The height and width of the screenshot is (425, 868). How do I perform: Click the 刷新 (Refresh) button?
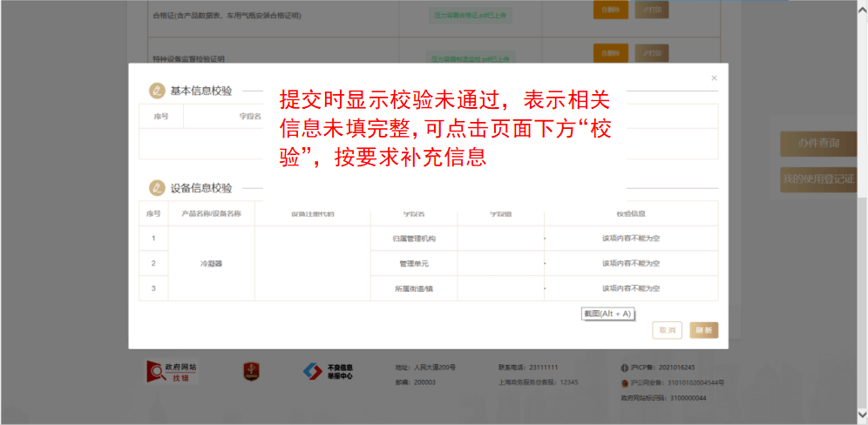click(x=703, y=330)
